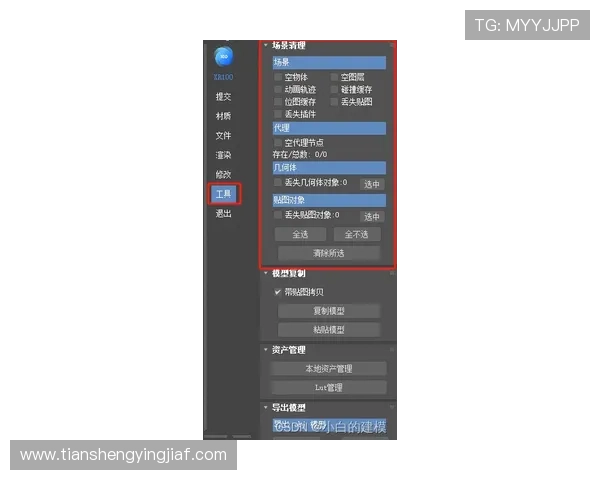Screen dimensions: 600x480
Task: Toggle the 空代理节点 checkbox
Action: pyautogui.click(x=278, y=142)
